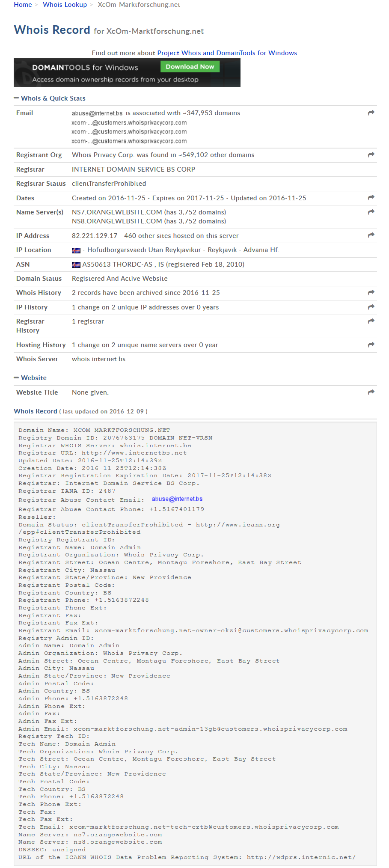Open Whois History arrow icon
Viewport: 389px width, 868px height.
pos(371,292)
